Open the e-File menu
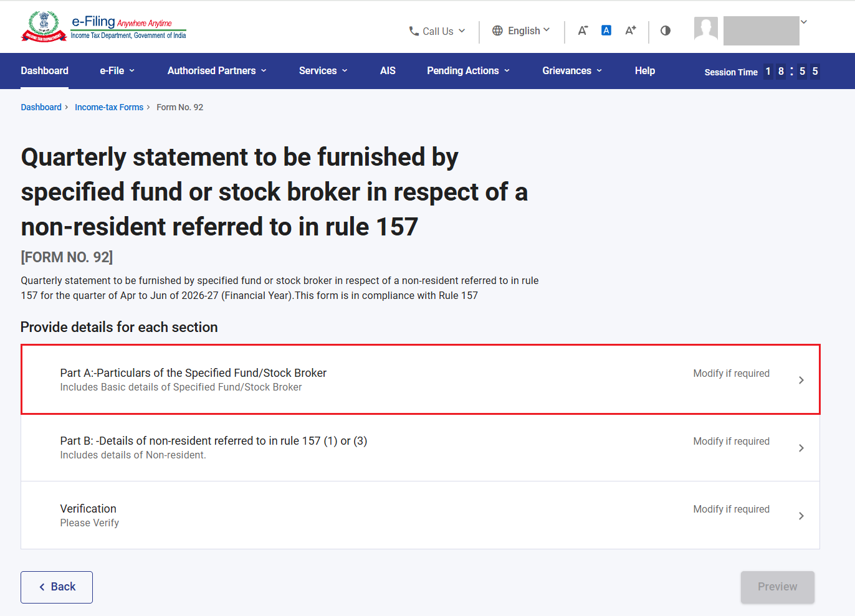This screenshot has width=855, height=616. [117, 71]
